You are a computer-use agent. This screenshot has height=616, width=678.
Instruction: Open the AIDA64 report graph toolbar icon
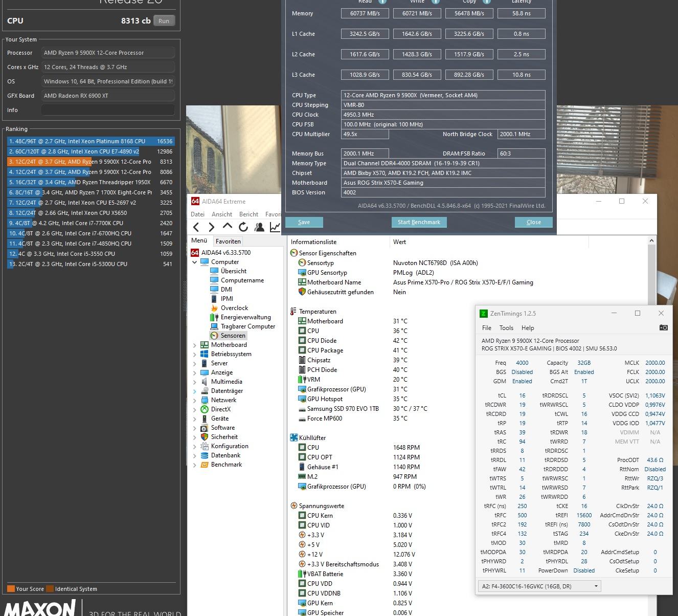pos(275,227)
